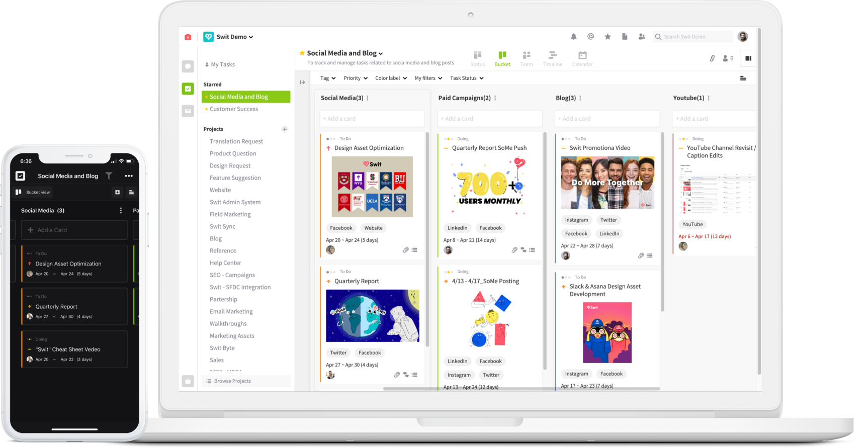This screenshot has width=868, height=448.
Task: Open the red home icon
Action: point(188,37)
